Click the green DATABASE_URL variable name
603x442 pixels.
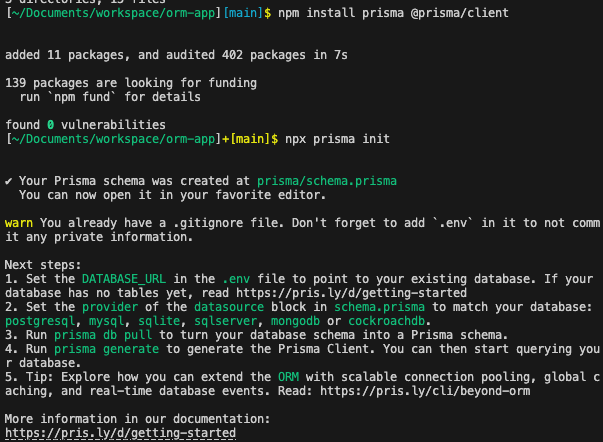point(124,279)
